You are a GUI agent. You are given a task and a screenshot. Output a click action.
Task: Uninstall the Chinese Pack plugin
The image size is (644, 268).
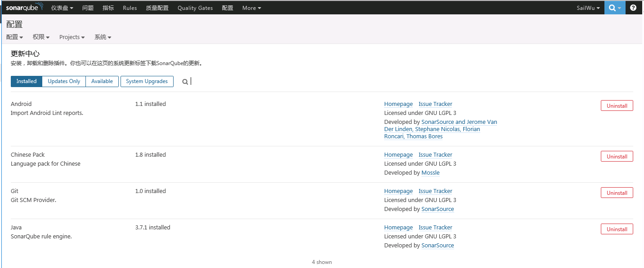(617, 156)
